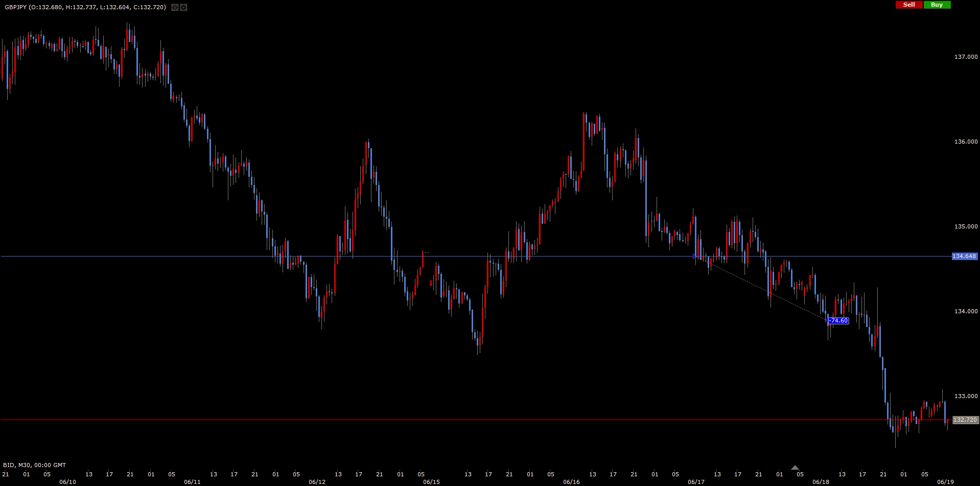Click the 135.000 price axis label
The image size is (980, 486).
pos(966,226)
